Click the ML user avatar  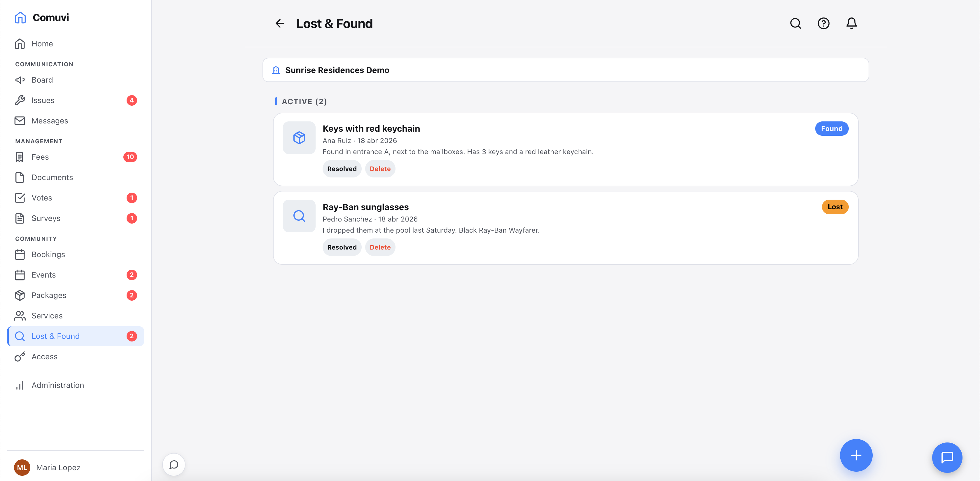coord(22,467)
